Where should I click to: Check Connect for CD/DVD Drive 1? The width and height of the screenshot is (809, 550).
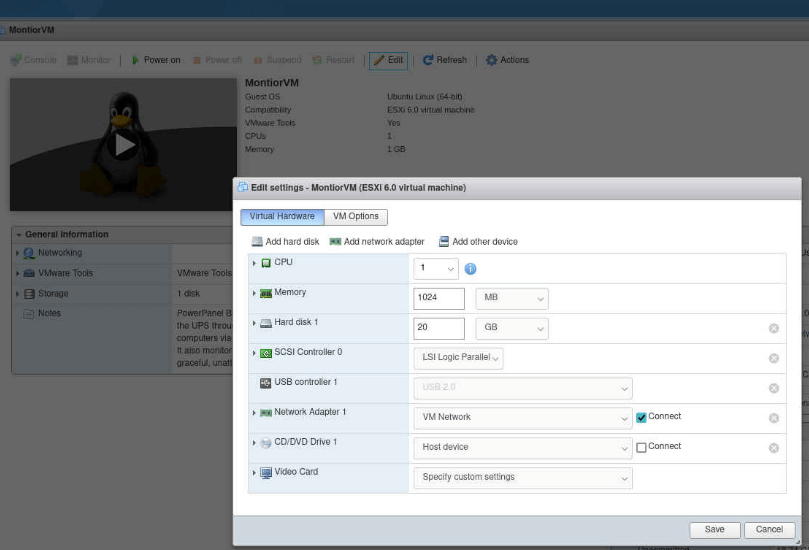click(x=641, y=448)
